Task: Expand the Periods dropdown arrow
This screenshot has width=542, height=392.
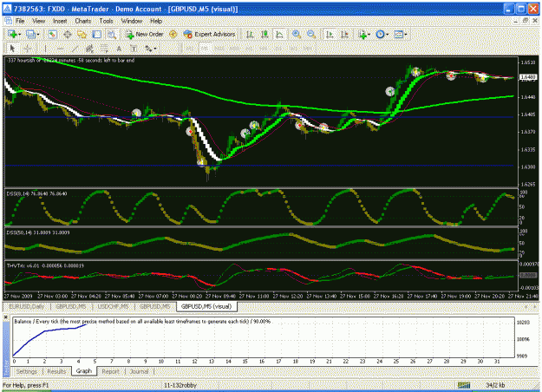Action: 387,35
